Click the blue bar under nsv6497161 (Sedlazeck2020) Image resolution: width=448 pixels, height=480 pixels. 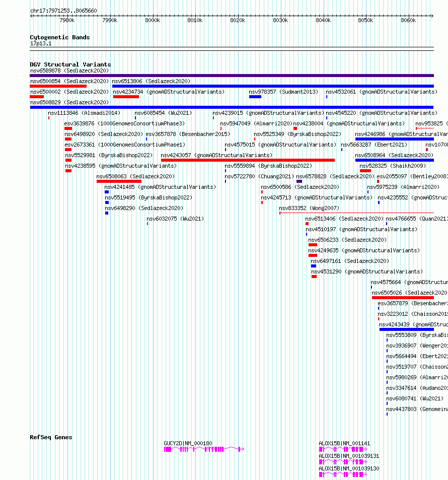(x=314, y=266)
